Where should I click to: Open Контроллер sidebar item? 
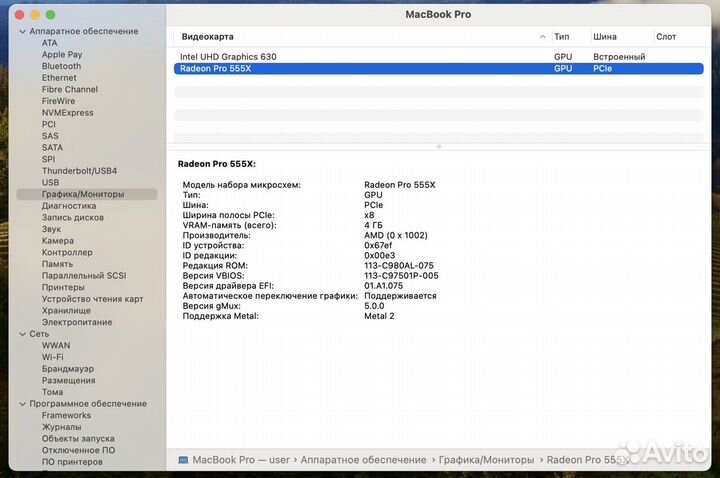[x=67, y=253]
